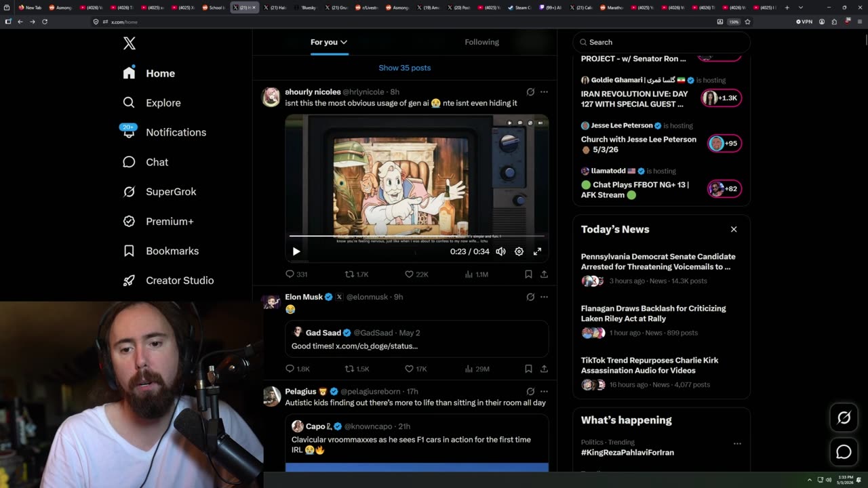
Task: Switch to the Bluesky browser tab
Action: tap(307, 7)
